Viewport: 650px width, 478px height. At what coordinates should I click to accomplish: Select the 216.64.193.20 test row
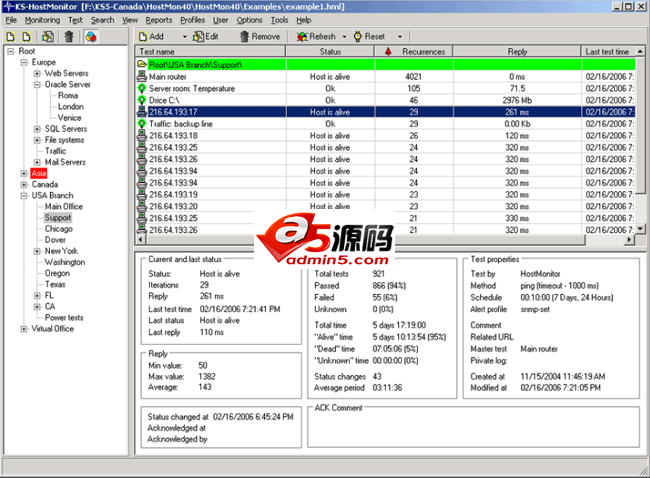pos(385,206)
